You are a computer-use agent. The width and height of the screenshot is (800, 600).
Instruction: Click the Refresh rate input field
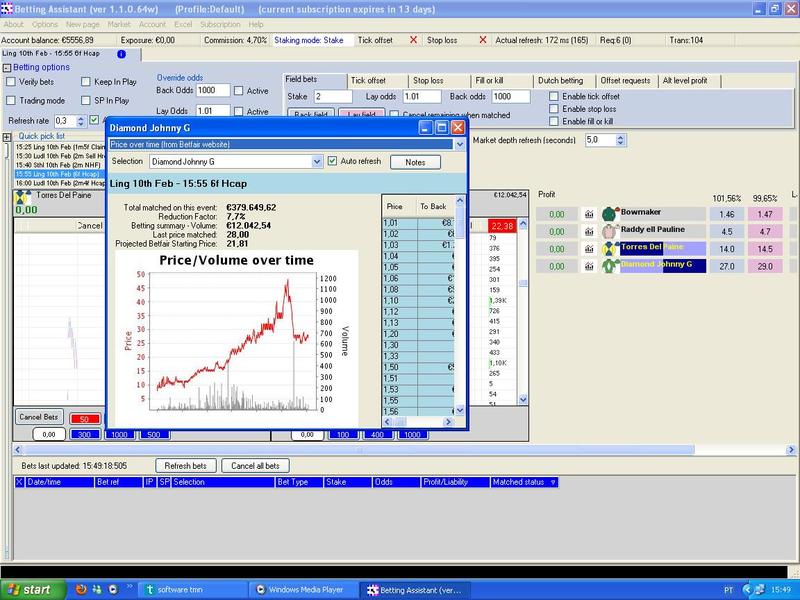[x=65, y=121]
